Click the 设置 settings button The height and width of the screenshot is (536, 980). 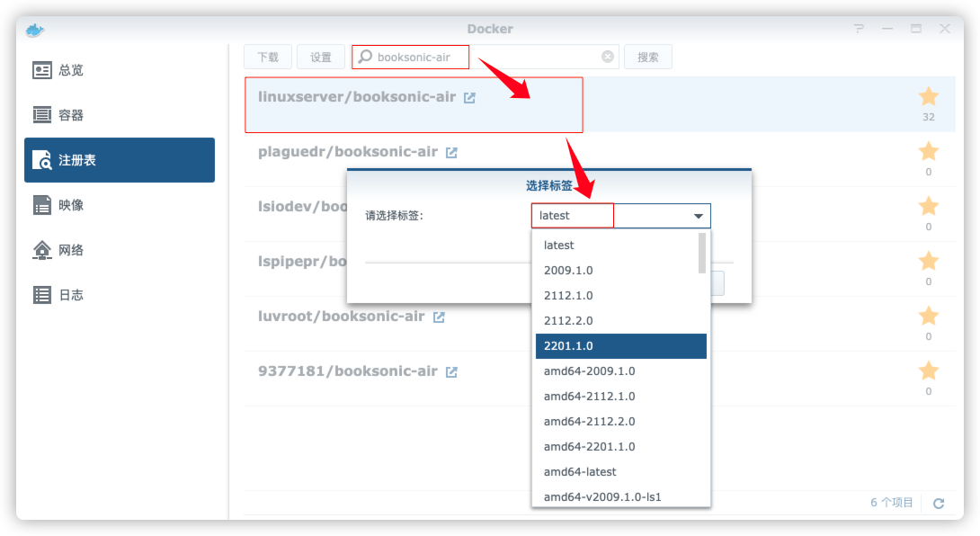321,57
